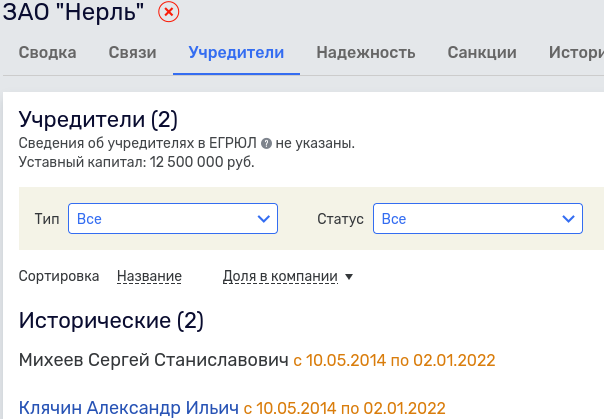Click the red X status icon beside ЗАО "Нерль"

click(x=168, y=12)
